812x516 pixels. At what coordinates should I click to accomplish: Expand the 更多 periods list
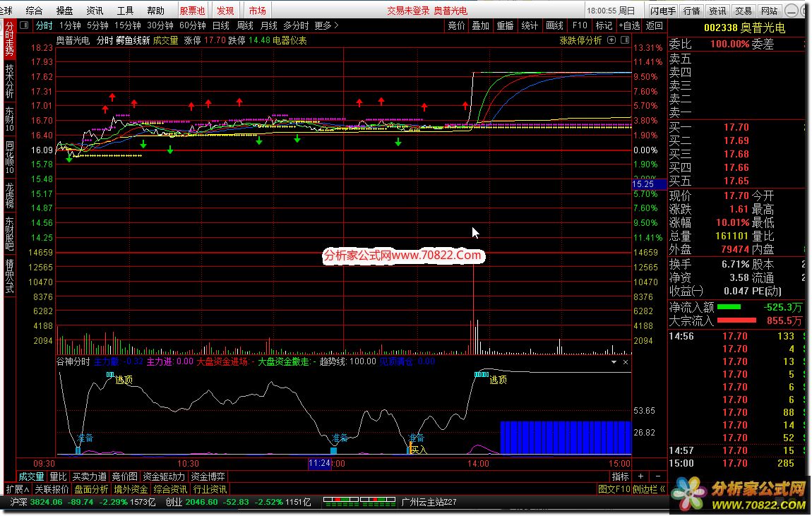pyautogui.click(x=326, y=25)
